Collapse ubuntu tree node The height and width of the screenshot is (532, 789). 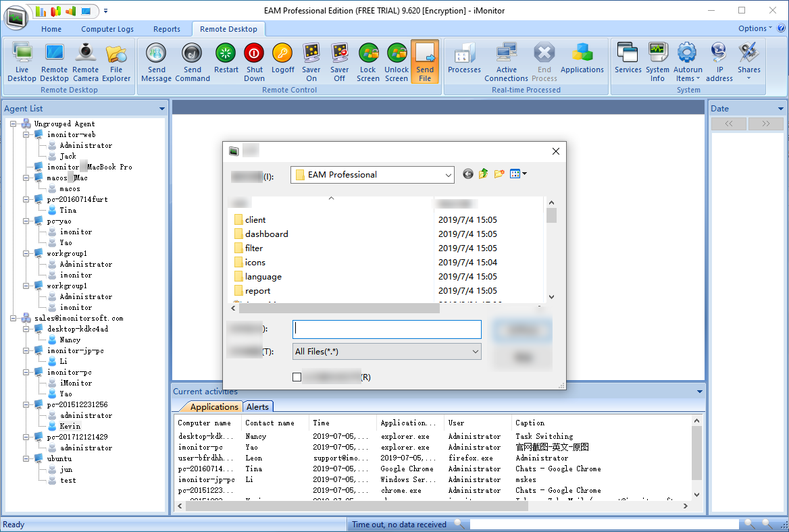pos(26,458)
